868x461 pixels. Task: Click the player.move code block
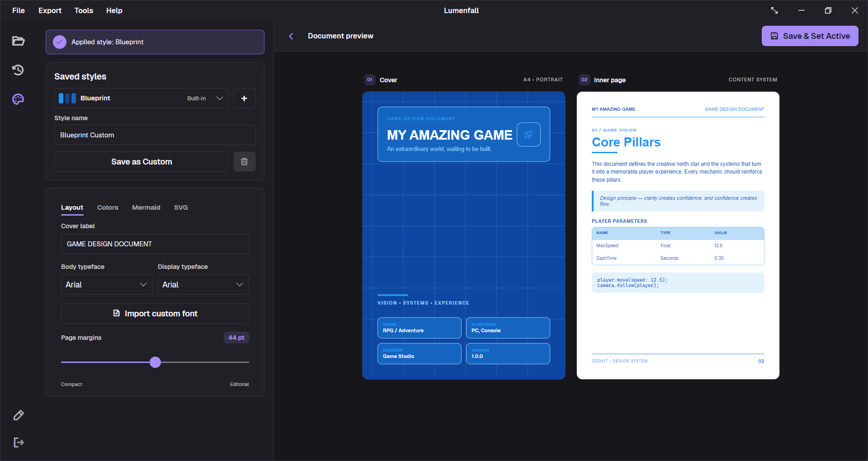tap(678, 283)
